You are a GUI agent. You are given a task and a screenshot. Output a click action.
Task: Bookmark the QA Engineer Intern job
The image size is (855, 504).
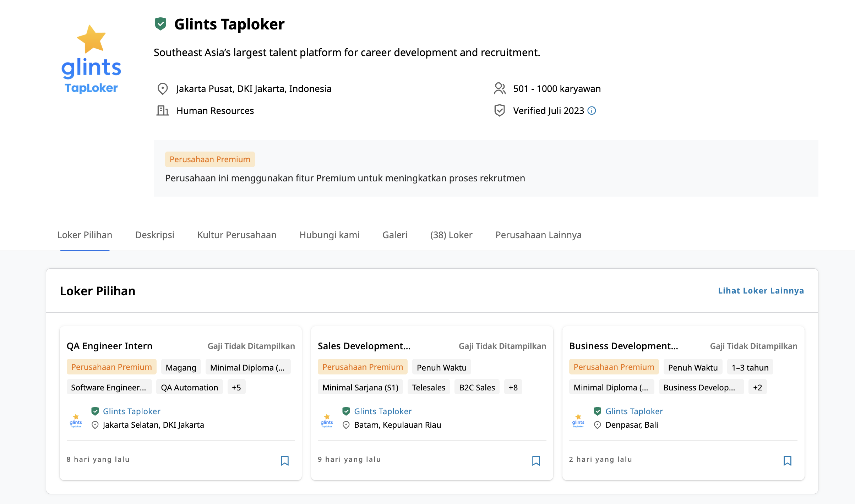coord(284,460)
